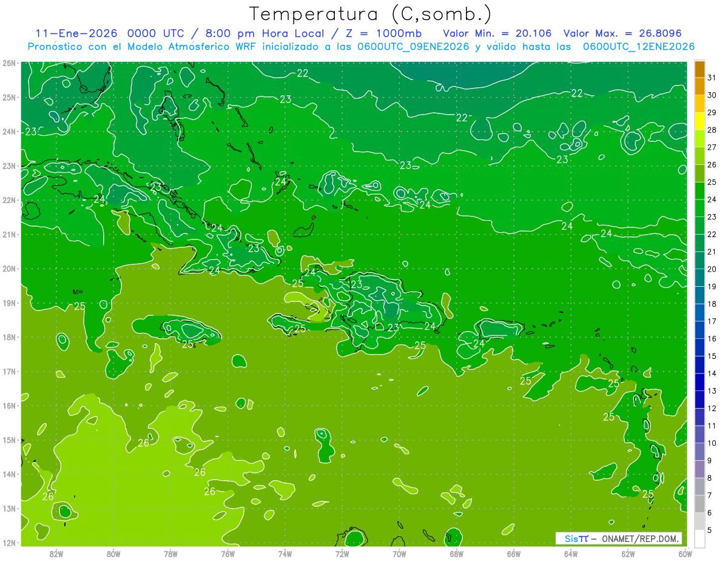This screenshot has height=562, width=728.
Task: Click the 74W longitude axis label
Action: coord(285,553)
